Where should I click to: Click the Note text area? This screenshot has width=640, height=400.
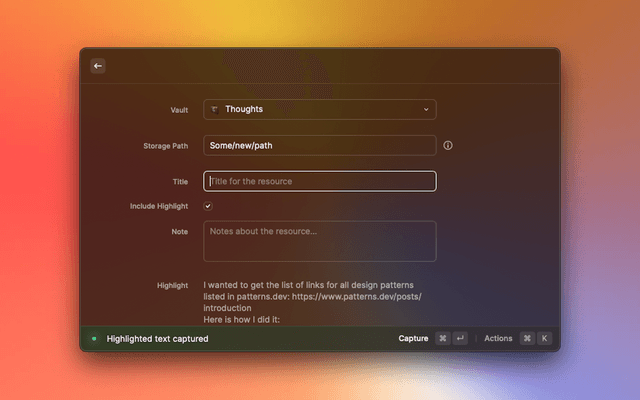[x=320, y=241]
